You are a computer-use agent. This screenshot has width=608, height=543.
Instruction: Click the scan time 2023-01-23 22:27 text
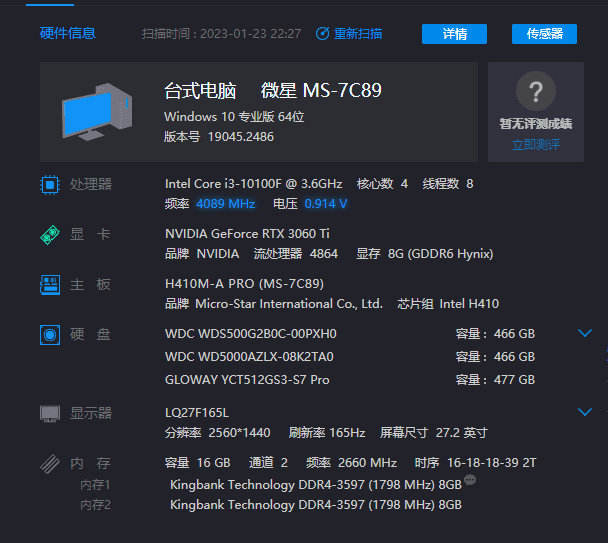coord(250,34)
